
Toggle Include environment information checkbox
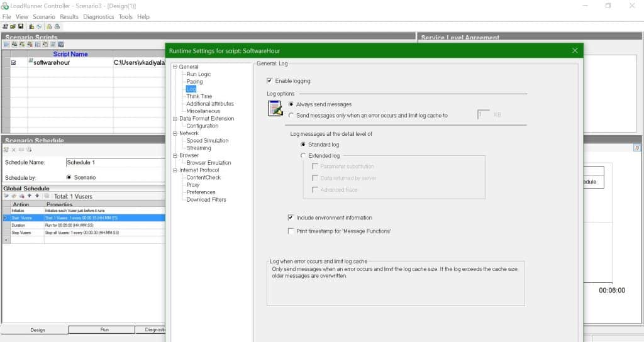(291, 217)
